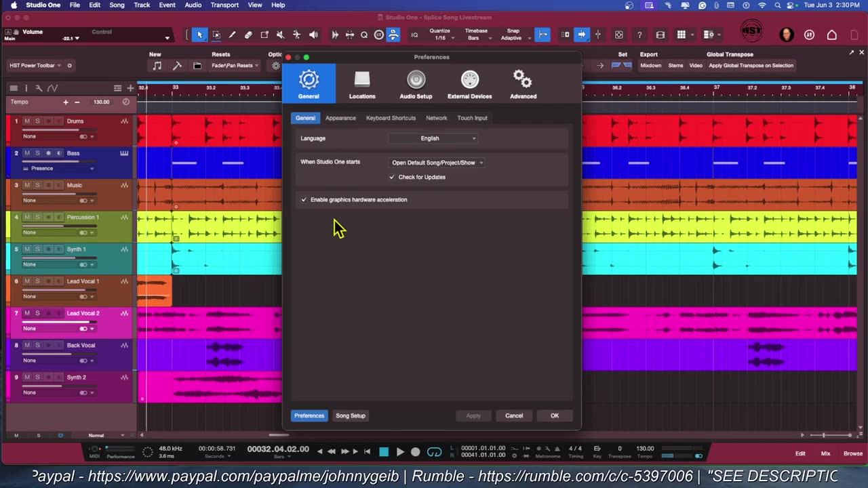
Task: Click the Record button in transport
Action: click(x=416, y=451)
